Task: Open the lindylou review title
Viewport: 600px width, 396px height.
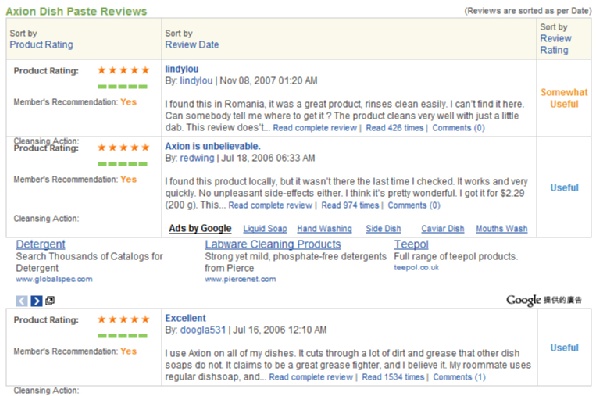Action: tap(182, 69)
